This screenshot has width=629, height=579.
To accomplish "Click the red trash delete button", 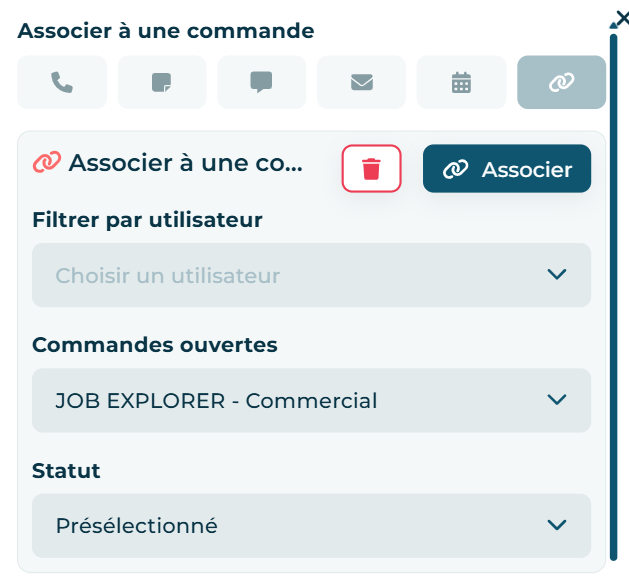I will pyautogui.click(x=371, y=169).
